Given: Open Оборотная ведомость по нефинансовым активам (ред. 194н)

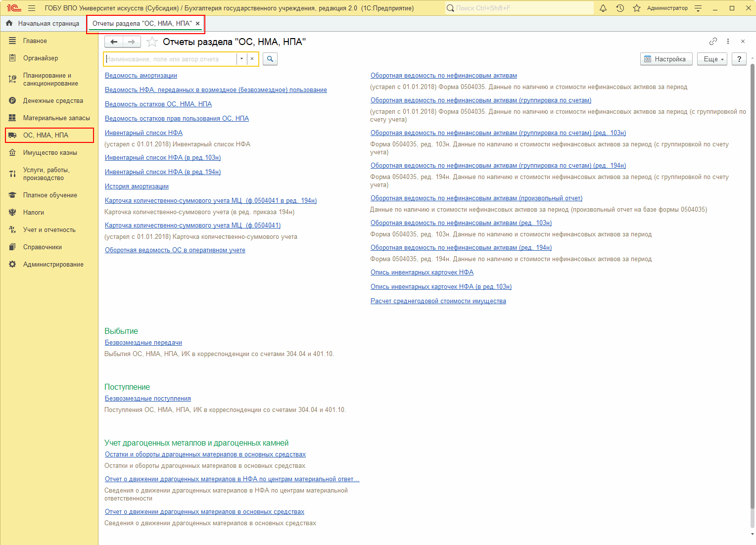Looking at the screenshot, I should 461,247.
